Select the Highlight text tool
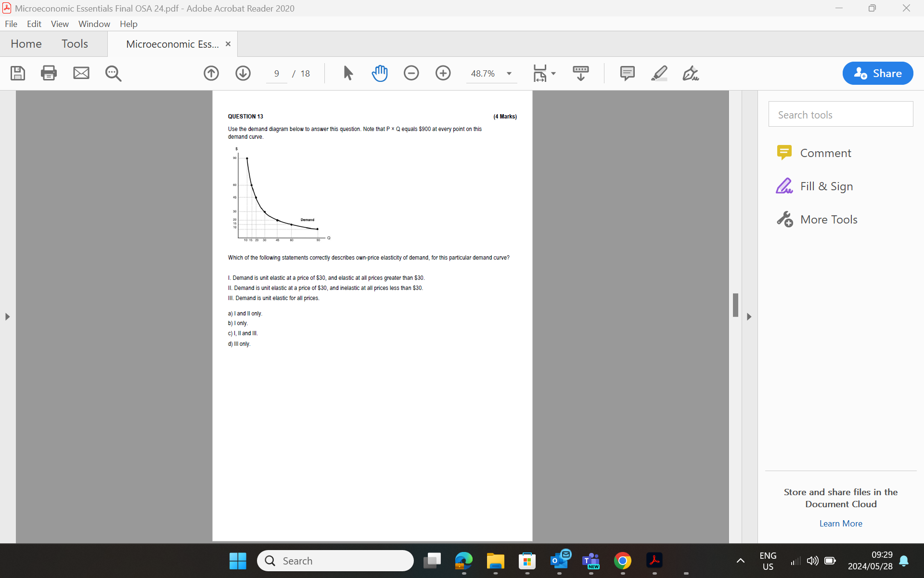 pyautogui.click(x=659, y=73)
